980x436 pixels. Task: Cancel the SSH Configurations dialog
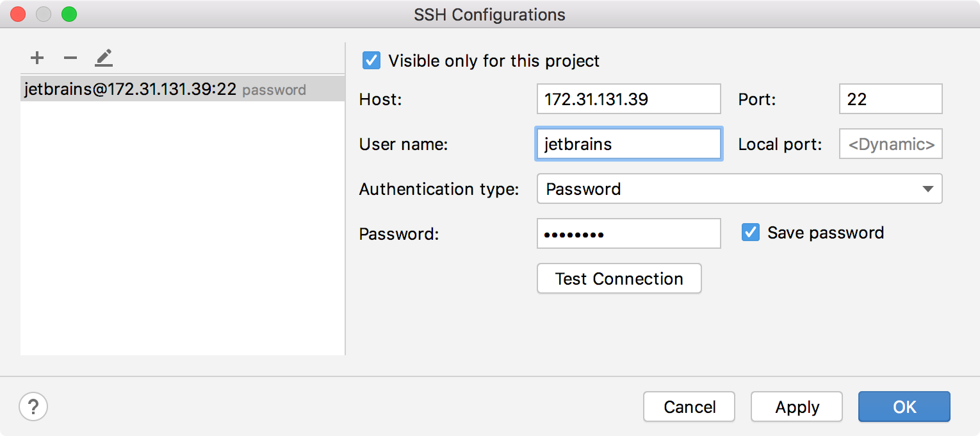(689, 407)
